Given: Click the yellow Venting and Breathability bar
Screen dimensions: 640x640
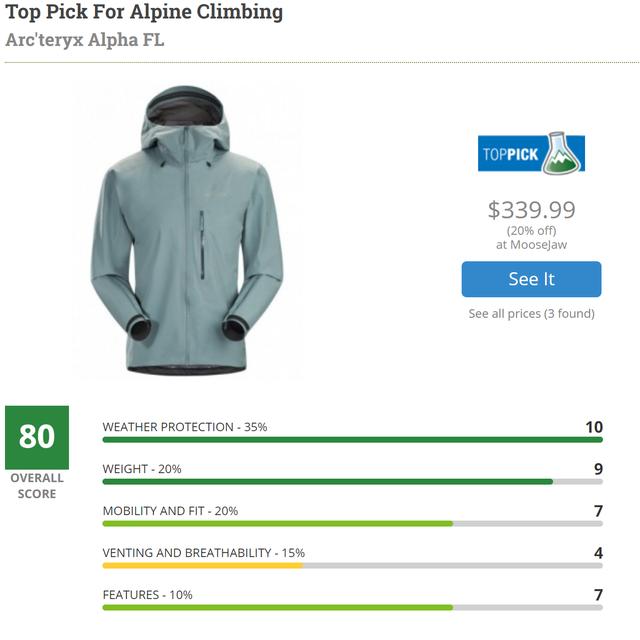Looking at the screenshot, I should pyautogui.click(x=202, y=565).
